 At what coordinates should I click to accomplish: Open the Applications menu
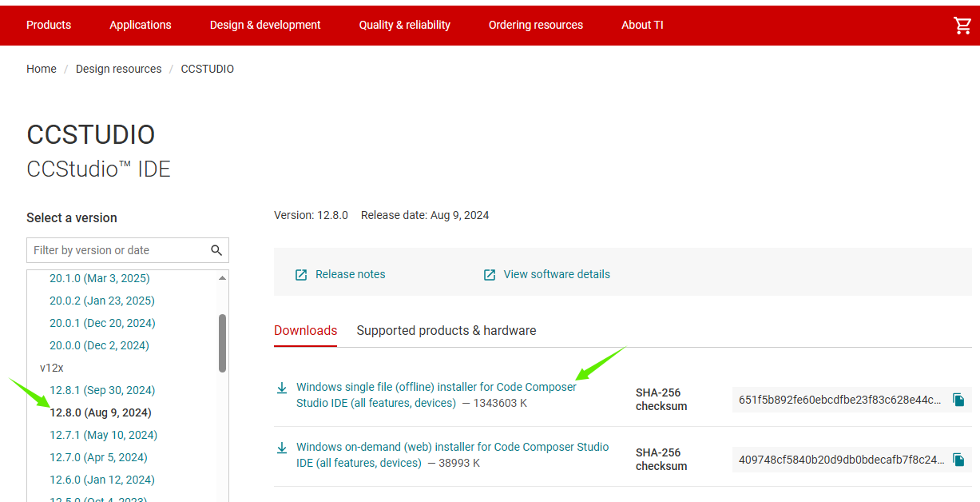[141, 25]
